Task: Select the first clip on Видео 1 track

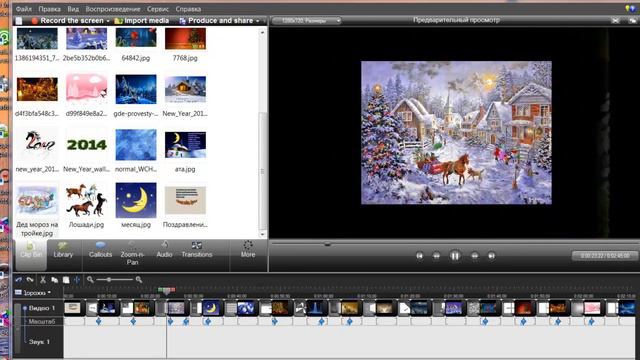Action: click(x=73, y=309)
